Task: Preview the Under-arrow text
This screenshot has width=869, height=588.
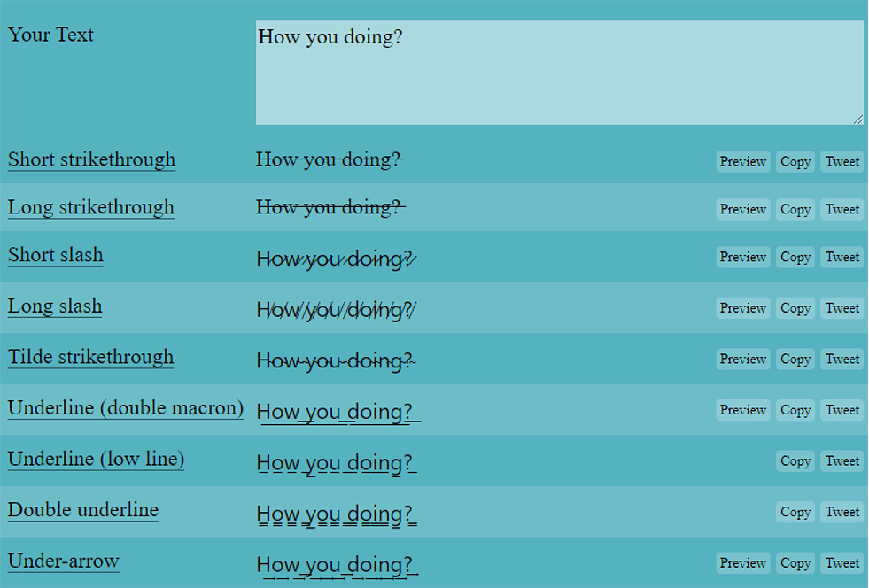Action: 742,562
